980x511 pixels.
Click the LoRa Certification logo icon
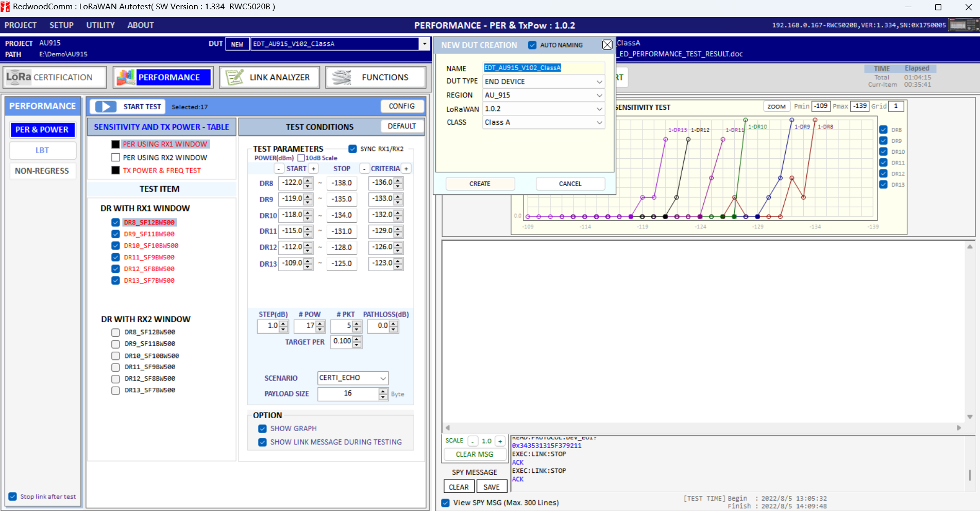click(x=19, y=77)
